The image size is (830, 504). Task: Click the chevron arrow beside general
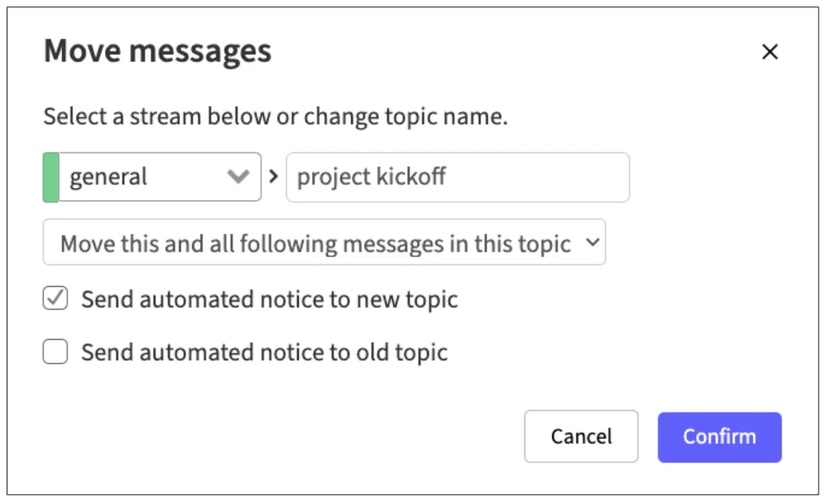point(238,177)
